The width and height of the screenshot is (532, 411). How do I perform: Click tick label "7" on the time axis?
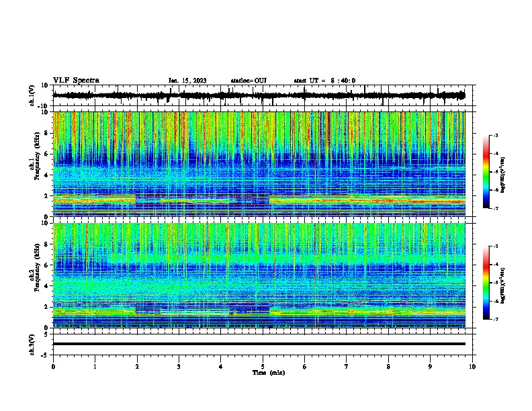[x=347, y=367]
